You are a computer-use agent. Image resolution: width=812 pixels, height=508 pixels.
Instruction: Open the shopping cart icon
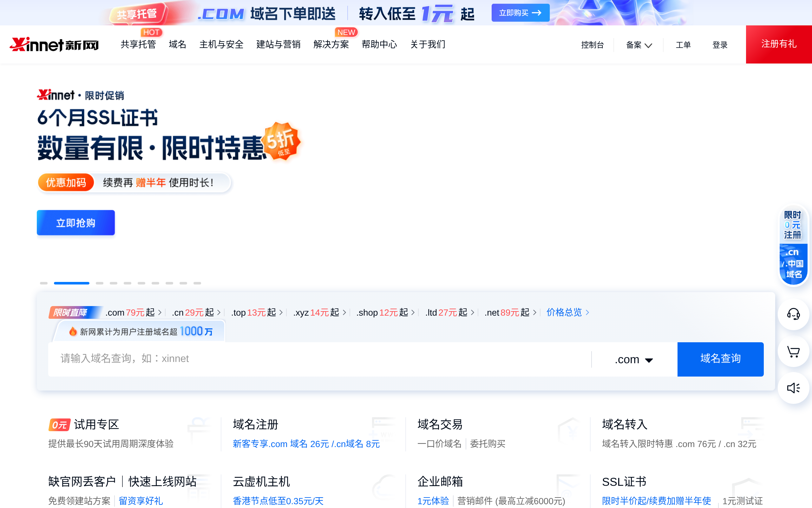coord(793,351)
